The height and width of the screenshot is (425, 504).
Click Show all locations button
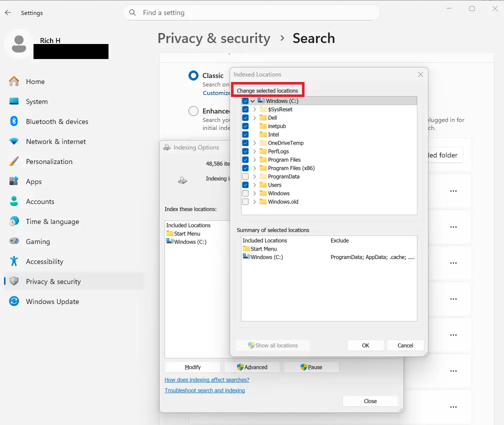coord(272,345)
